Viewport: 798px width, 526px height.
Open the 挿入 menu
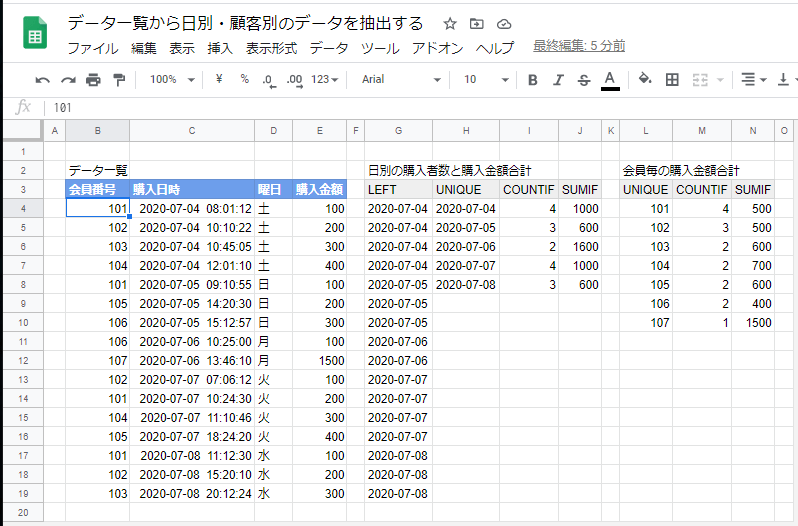[220, 48]
